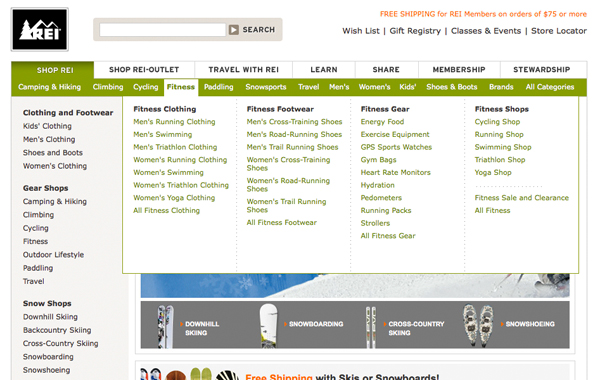Viewport: 600px width, 380px height.
Task: Open the Camping & Hiking navigation menu
Action: (49, 87)
